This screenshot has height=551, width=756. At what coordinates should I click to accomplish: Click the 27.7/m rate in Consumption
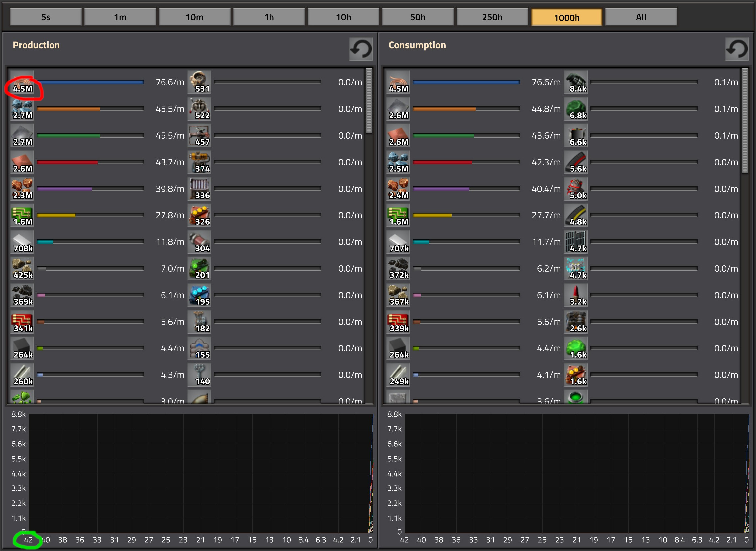pos(546,215)
